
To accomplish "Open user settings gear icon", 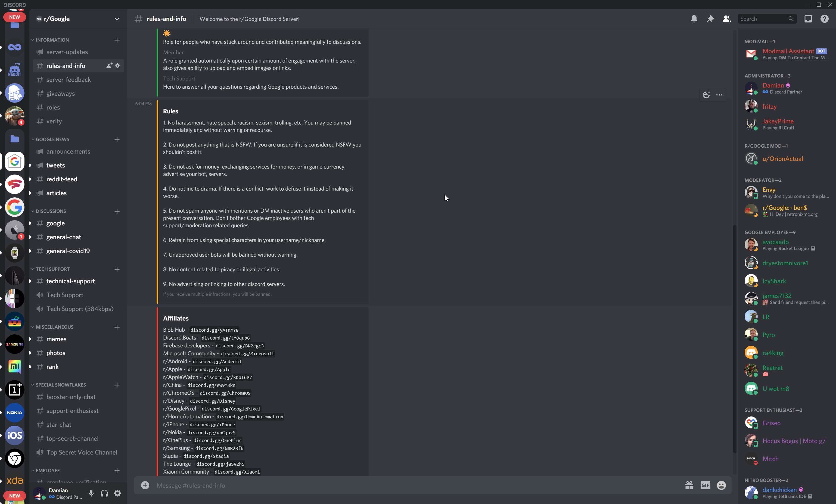I will pos(117,493).
